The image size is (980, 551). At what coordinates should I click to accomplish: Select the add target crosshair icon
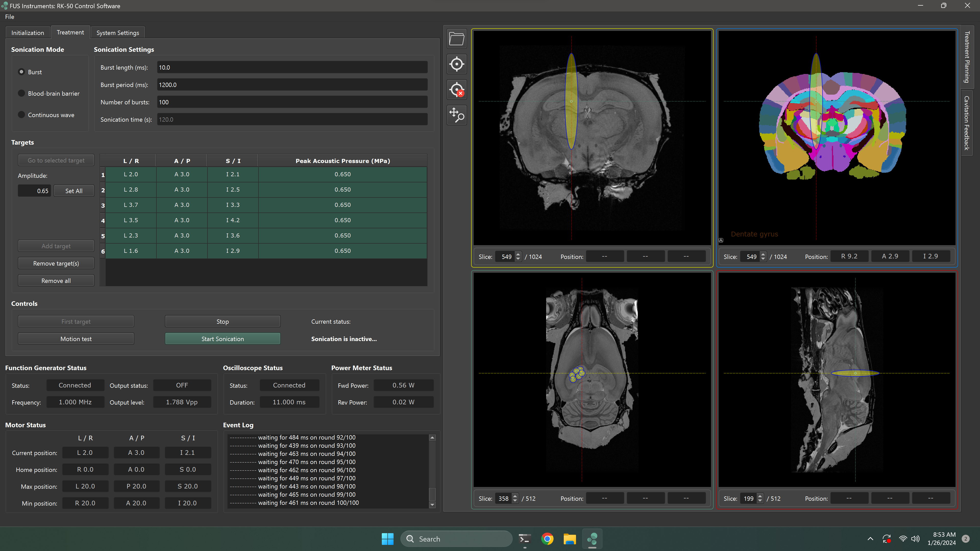457,64
